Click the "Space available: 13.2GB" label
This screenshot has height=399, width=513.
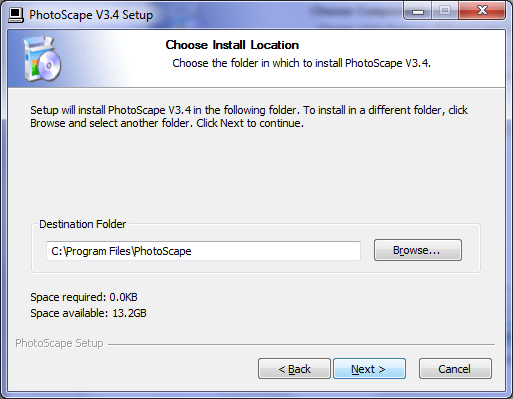point(88,313)
